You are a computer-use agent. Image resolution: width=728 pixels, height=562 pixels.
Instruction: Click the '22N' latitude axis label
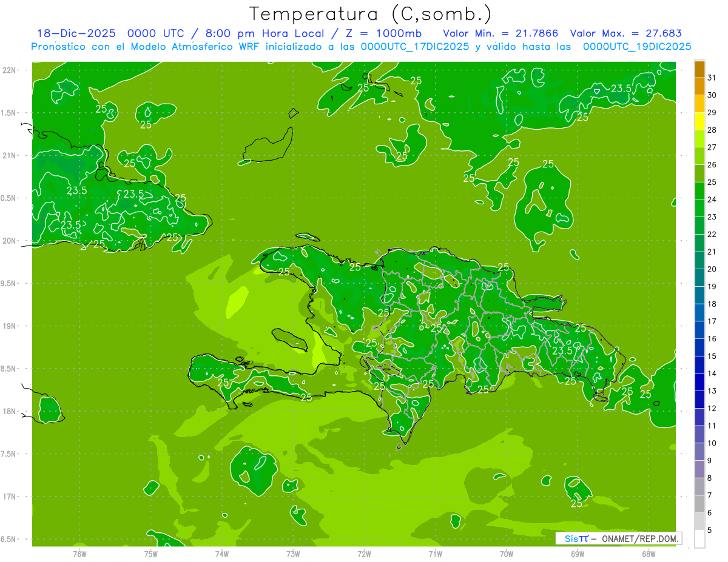pyautogui.click(x=10, y=70)
